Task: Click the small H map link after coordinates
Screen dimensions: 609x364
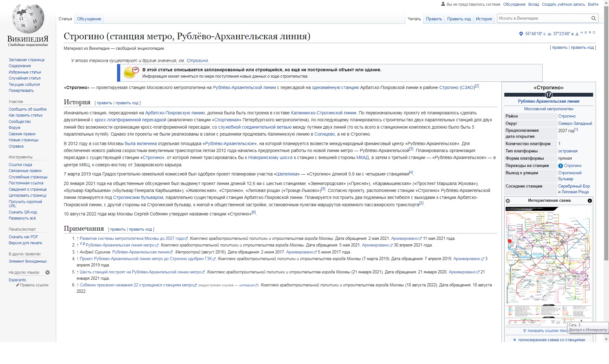Action: (x=582, y=32)
